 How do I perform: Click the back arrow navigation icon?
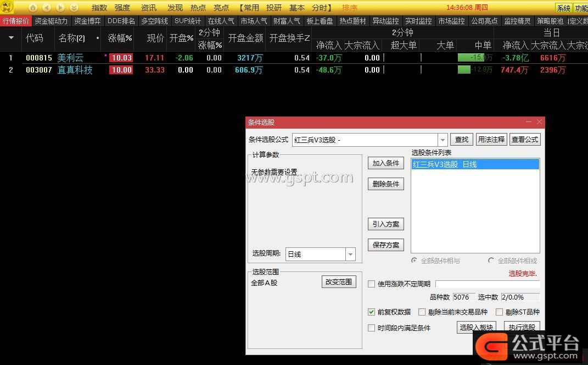tap(47, 8)
